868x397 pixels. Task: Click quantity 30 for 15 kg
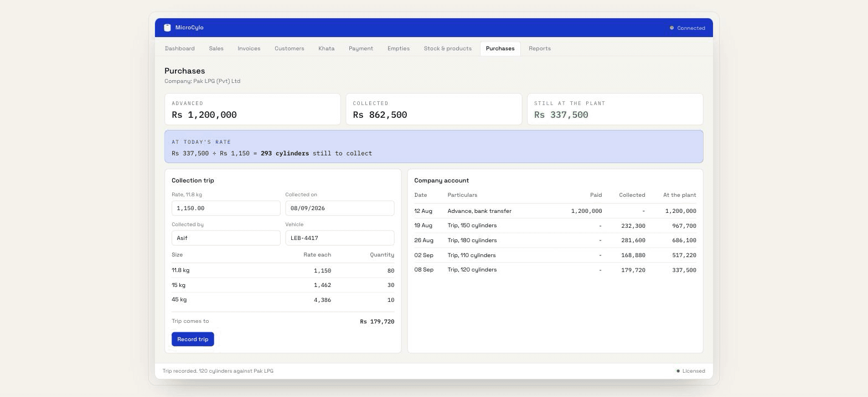391,285
